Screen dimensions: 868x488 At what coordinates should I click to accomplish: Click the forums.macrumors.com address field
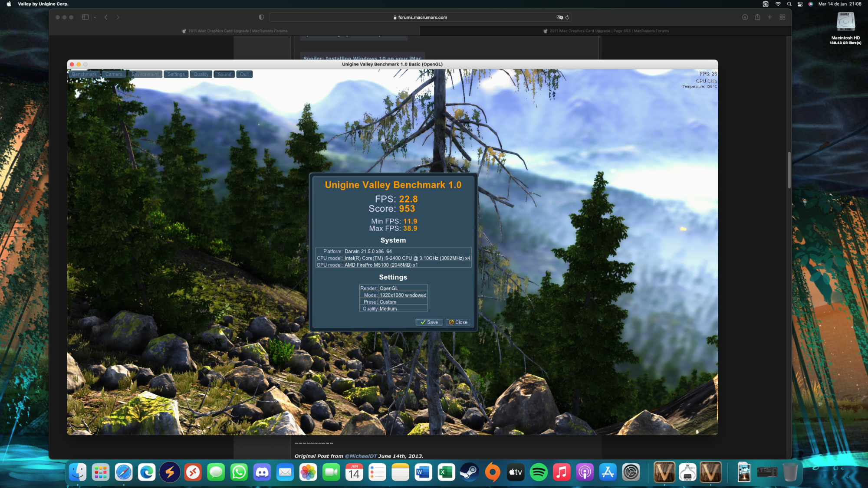coord(420,17)
